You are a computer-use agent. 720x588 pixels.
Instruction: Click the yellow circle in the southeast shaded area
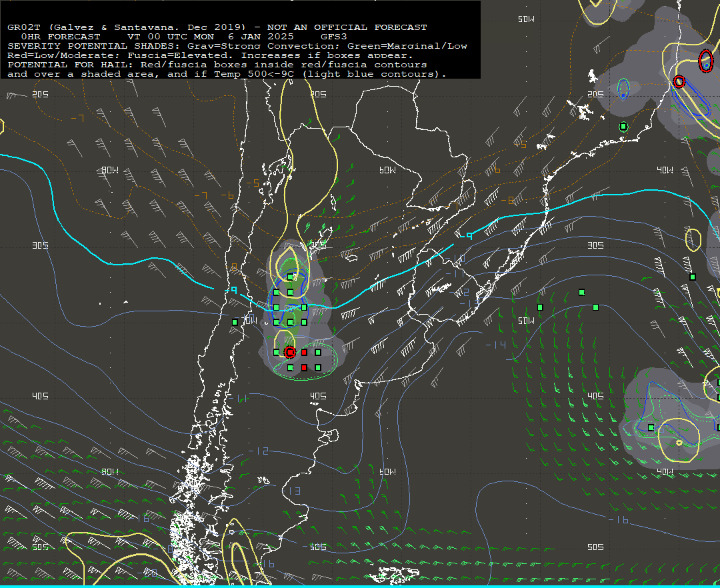point(679,440)
